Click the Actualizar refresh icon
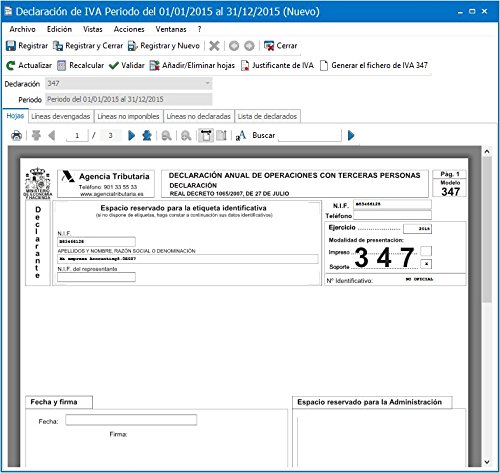500x473 pixels. point(11,65)
